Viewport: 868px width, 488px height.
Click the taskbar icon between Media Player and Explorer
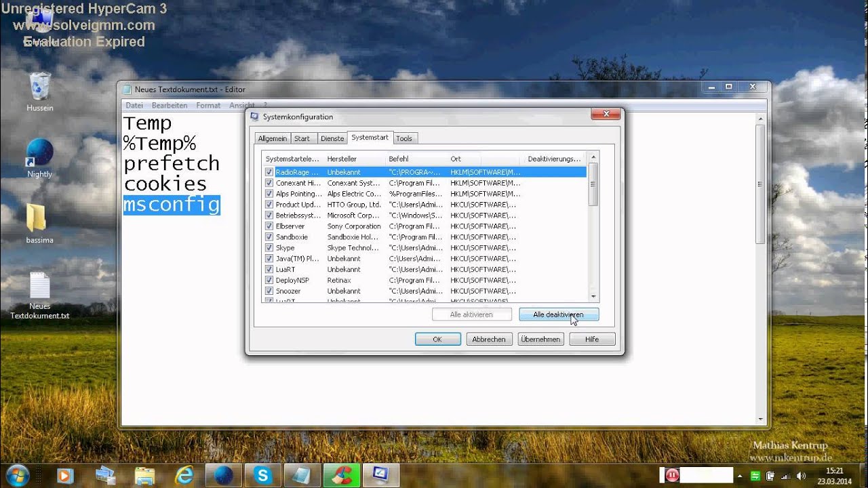coord(105,475)
